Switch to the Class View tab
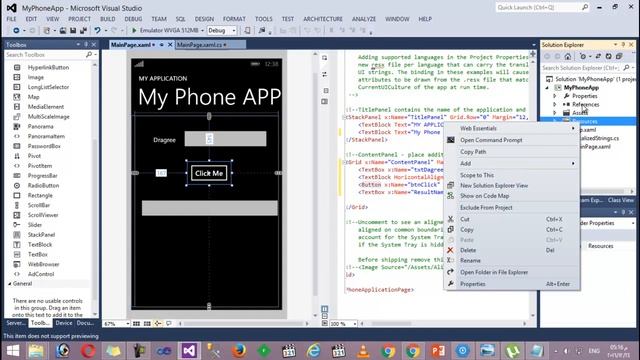The height and width of the screenshot is (360, 640). click(x=620, y=200)
